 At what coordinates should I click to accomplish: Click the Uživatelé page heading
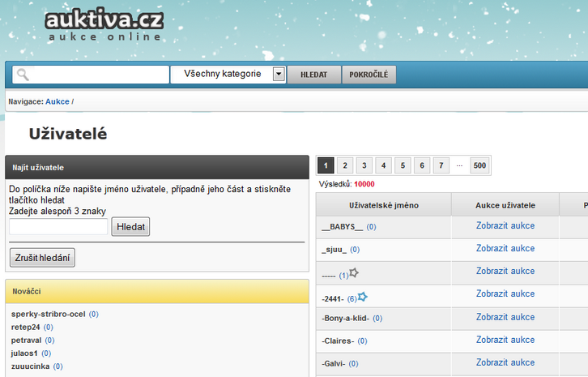(x=68, y=134)
